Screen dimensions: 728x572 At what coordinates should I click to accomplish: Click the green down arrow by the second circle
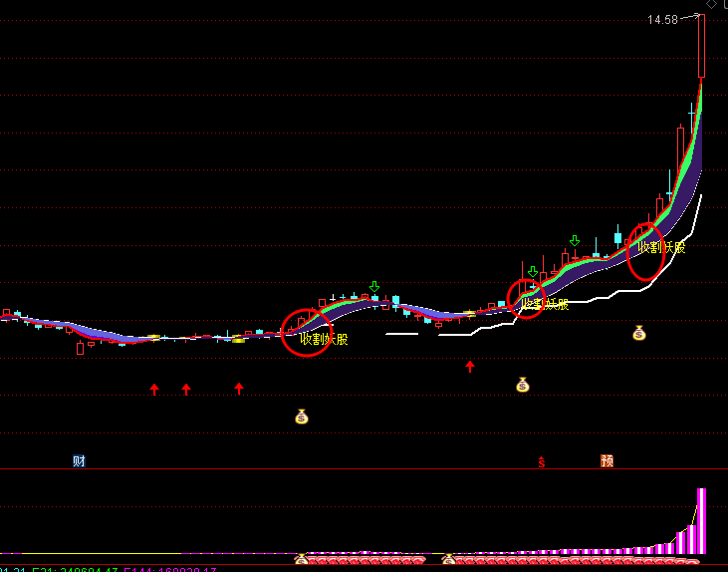[533, 271]
